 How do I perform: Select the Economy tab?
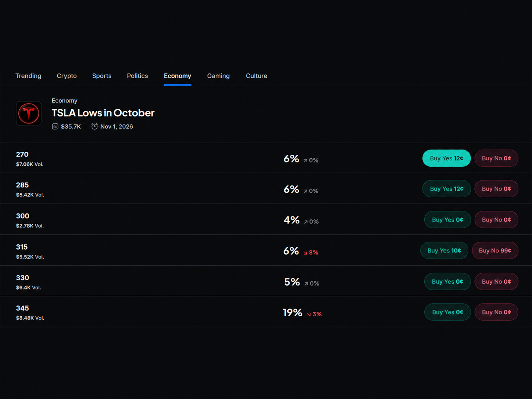[x=177, y=76]
